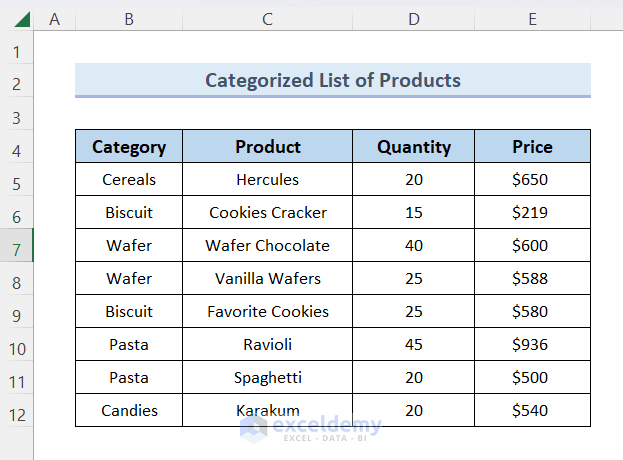Viewport: 623px width, 460px height.
Task: Select the Spaghetti product cell
Action: click(x=267, y=378)
